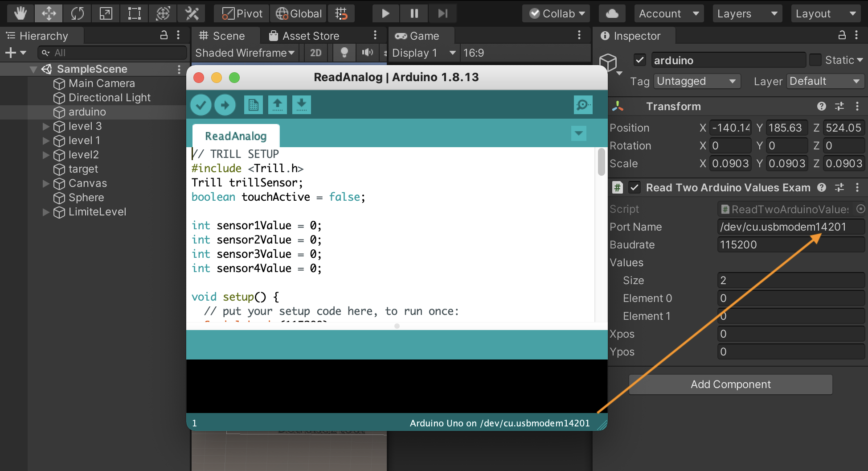Toggle Pivot handle position

pyautogui.click(x=242, y=13)
